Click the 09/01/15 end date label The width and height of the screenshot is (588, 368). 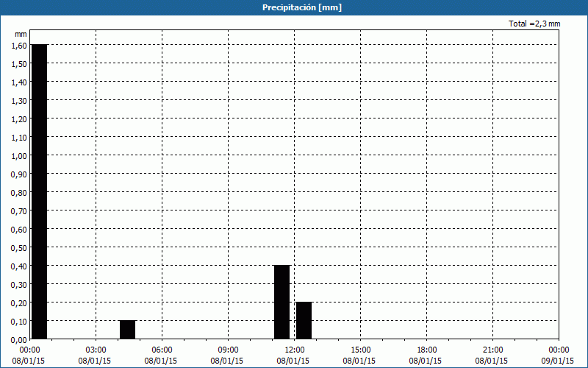point(557,361)
